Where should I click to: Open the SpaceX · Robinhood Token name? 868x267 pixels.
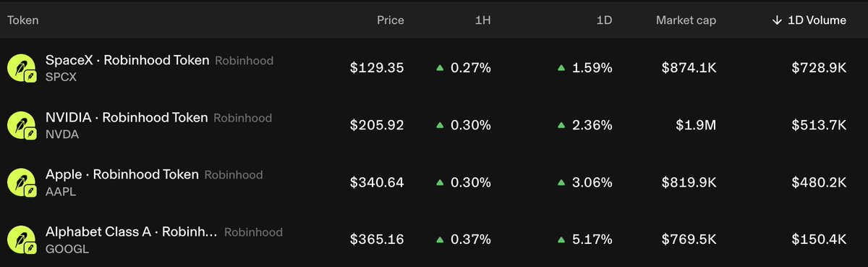click(127, 60)
